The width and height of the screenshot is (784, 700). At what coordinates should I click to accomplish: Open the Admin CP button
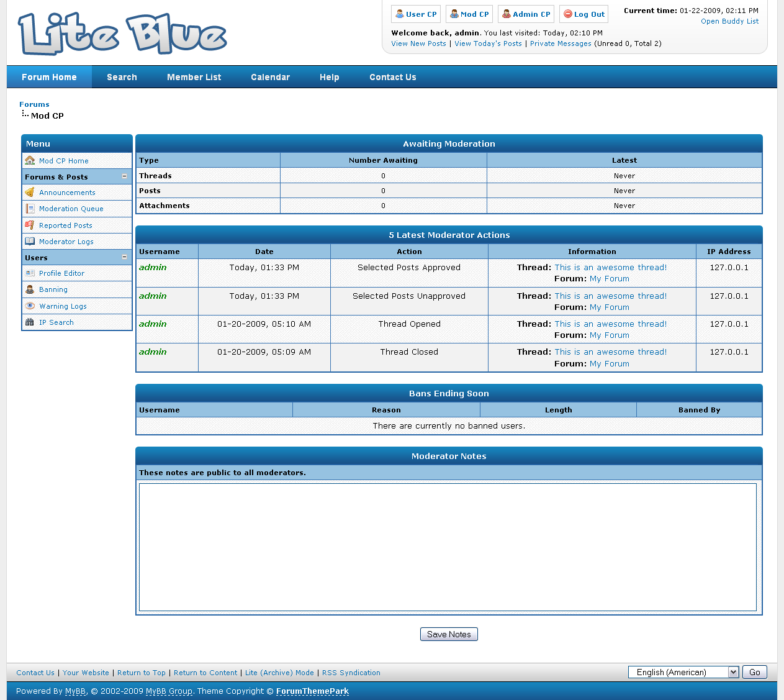(526, 14)
